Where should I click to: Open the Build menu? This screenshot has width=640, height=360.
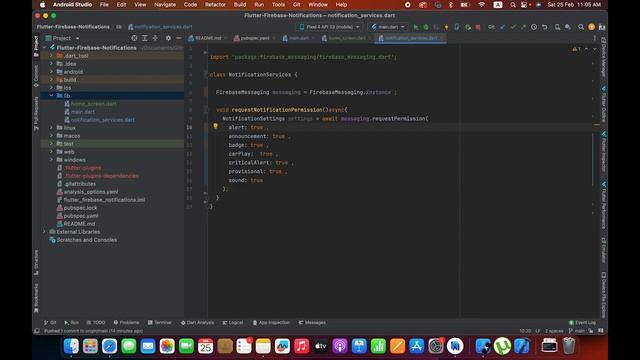click(240, 5)
